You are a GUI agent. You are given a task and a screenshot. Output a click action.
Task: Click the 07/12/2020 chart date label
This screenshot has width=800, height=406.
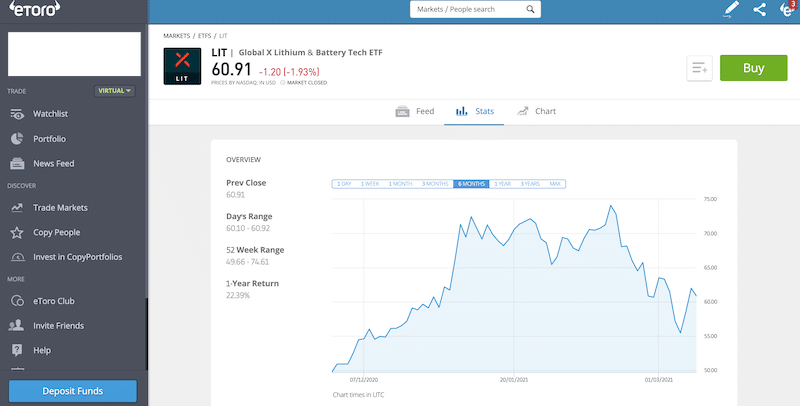point(364,380)
